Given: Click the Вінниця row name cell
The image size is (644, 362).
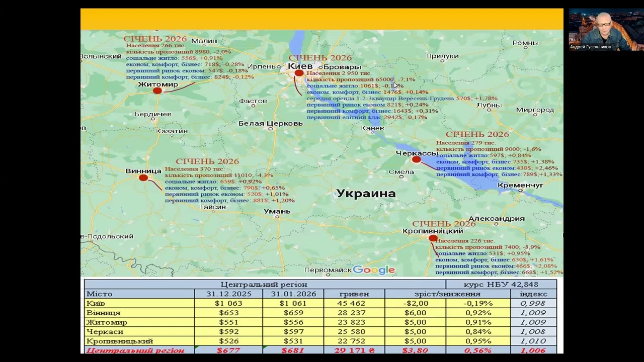Looking at the screenshot, I should pyautogui.click(x=139, y=313).
